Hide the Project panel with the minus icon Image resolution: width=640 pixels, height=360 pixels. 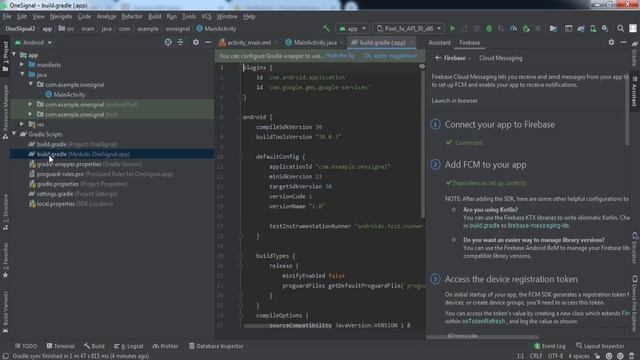pyautogui.click(x=208, y=42)
